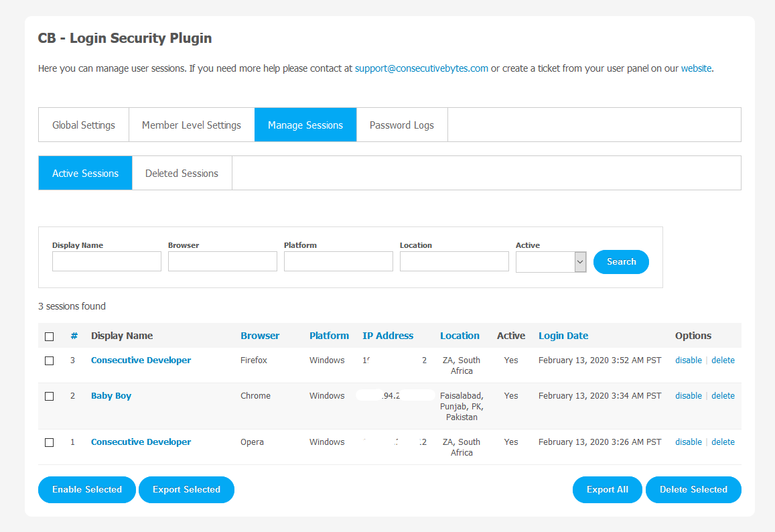Image resolution: width=775 pixels, height=532 pixels.
Task: Focus the Display Name filter field
Action: click(x=107, y=261)
